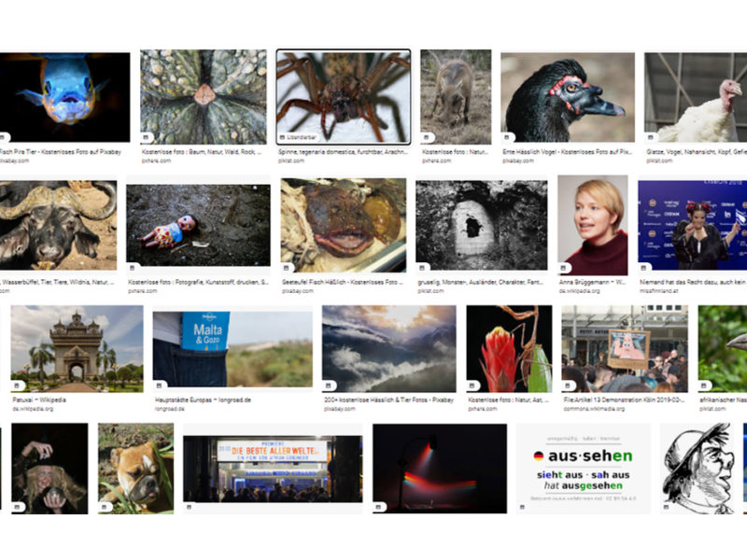Open the blue fish thumbnail
The image size is (747, 560).
click(64, 97)
